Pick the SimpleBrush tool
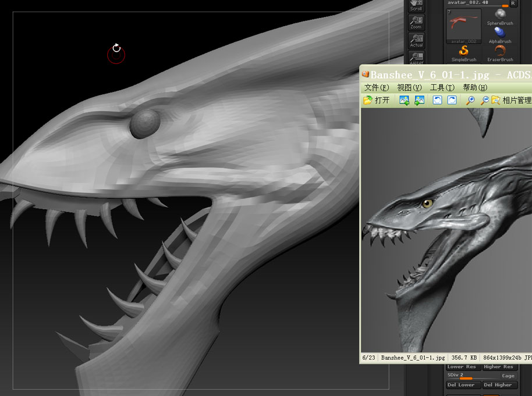 pos(464,54)
